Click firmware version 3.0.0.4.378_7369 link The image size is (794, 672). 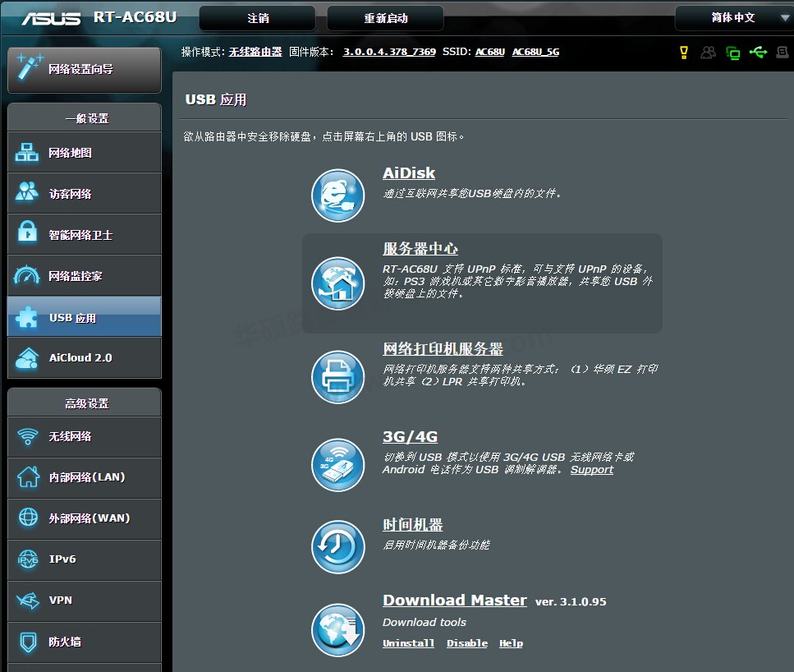(x=389, y=52)
